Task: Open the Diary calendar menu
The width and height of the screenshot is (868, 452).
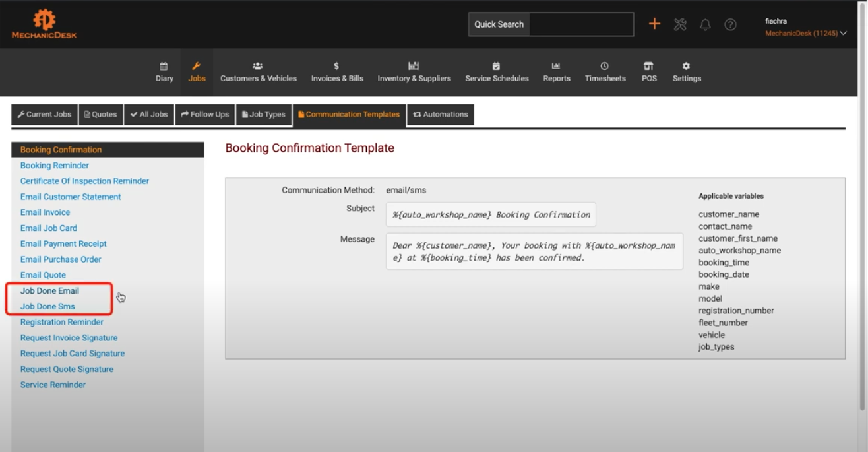Action: click(164, 72)
